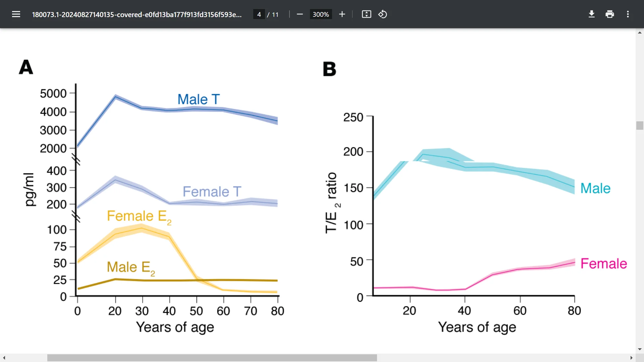Click the 'Male T' chart label
Viewport: 644px width, 362px height.
point(198,99)
